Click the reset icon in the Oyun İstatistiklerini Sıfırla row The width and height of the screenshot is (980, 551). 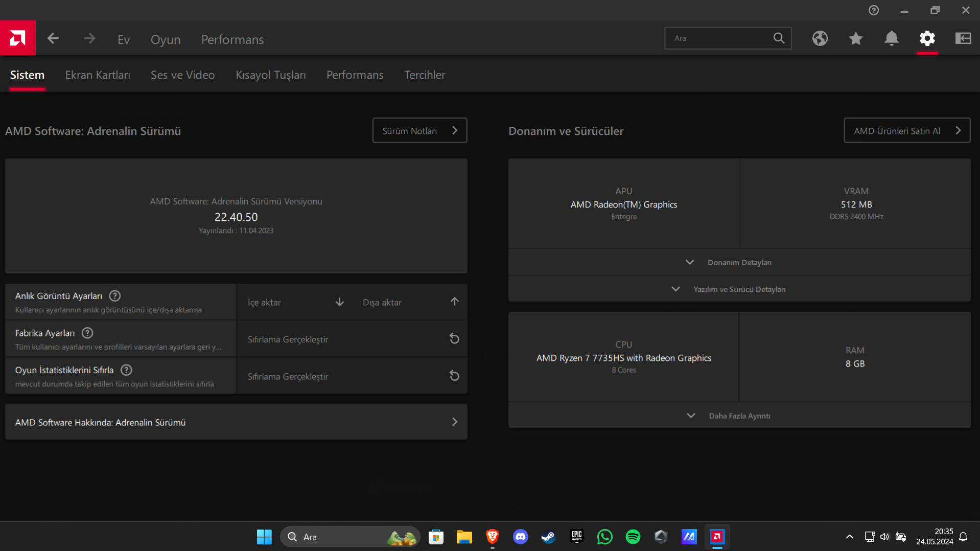click(x=454, y=376)
